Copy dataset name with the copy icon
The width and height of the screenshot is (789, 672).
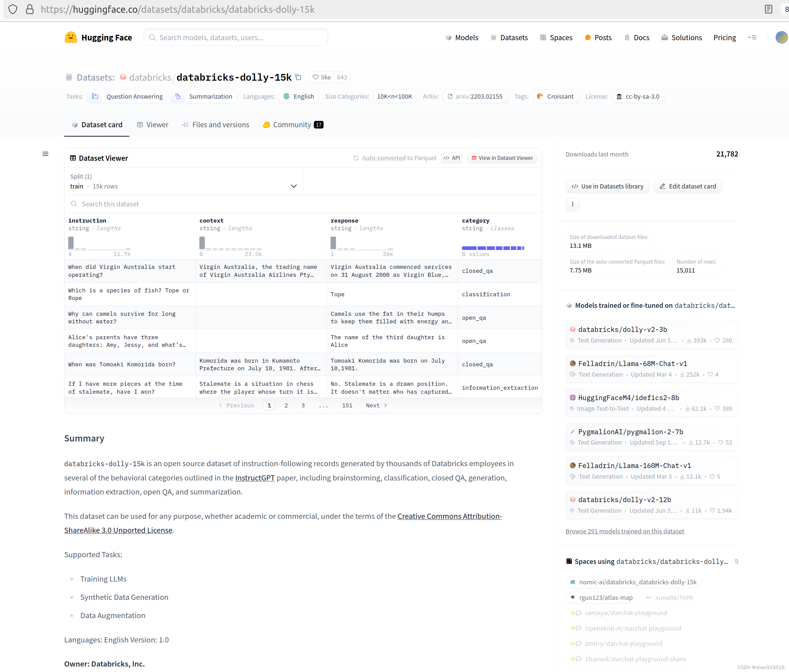299,77
